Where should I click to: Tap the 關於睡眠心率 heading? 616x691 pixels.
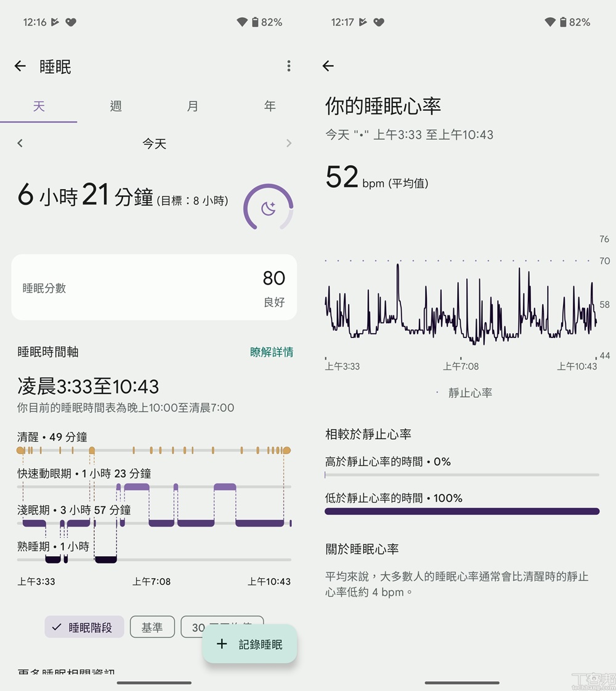tap(362, 549)
